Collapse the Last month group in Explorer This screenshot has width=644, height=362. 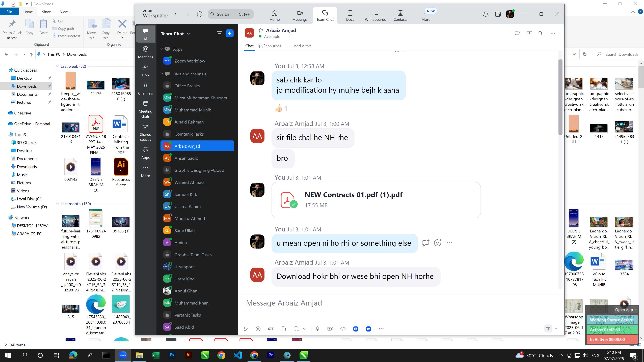pos(58,204)
